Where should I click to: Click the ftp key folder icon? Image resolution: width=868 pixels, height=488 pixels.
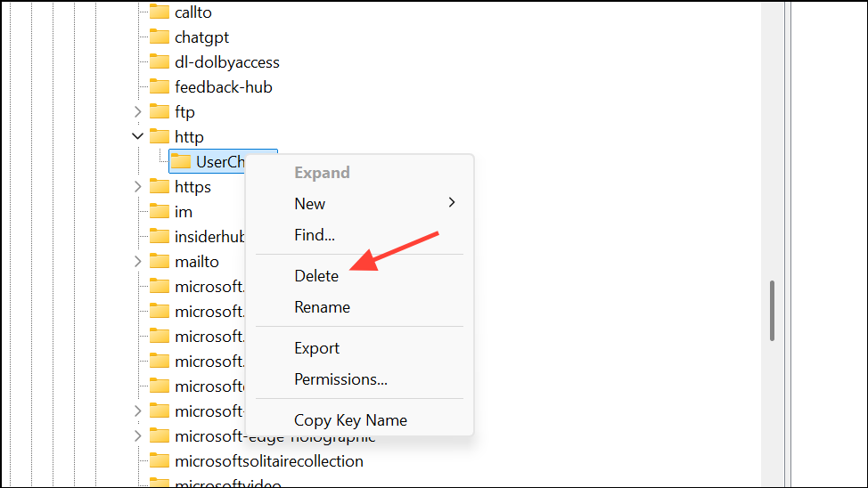click(160, 112)
